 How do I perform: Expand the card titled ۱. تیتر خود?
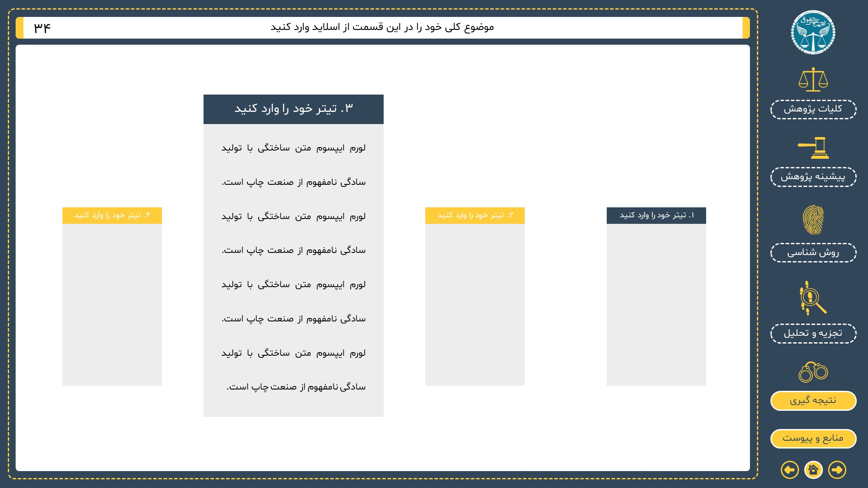click(x=656, y=216)
